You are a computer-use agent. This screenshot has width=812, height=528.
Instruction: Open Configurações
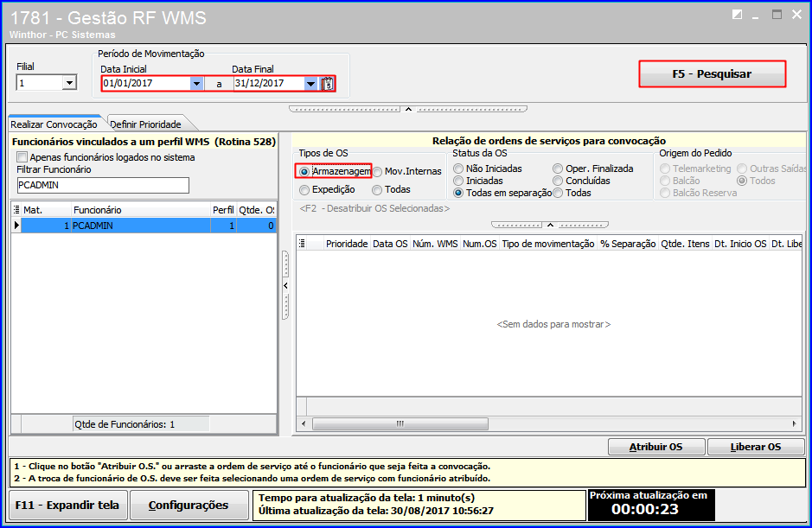tap(189, 506)
